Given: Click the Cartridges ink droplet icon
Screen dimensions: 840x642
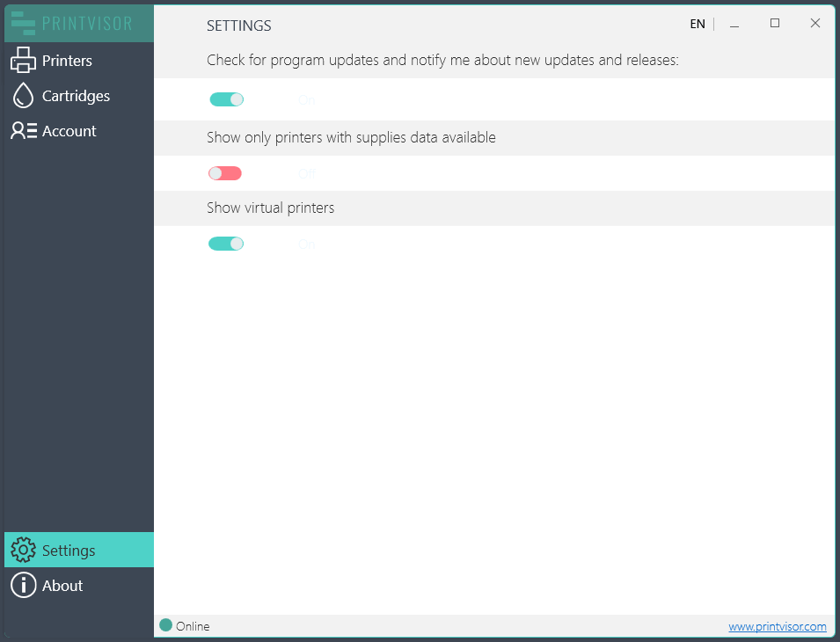Looking at the screenshot, I should tap(24, 96).
